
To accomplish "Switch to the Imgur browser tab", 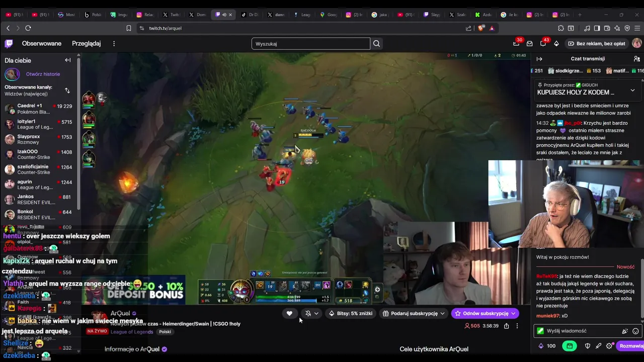I will click(x=119, y=15).
